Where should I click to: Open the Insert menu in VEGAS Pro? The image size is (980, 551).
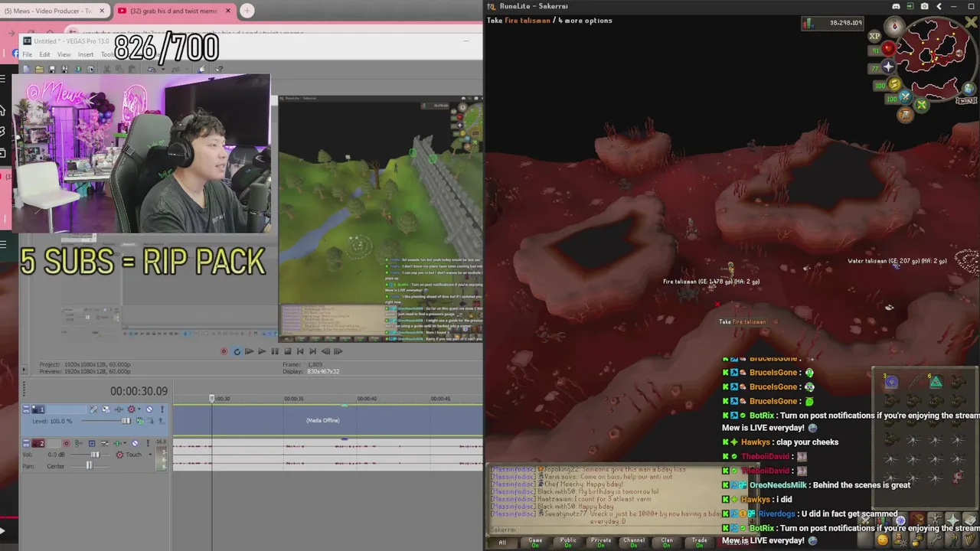point(86,54)
